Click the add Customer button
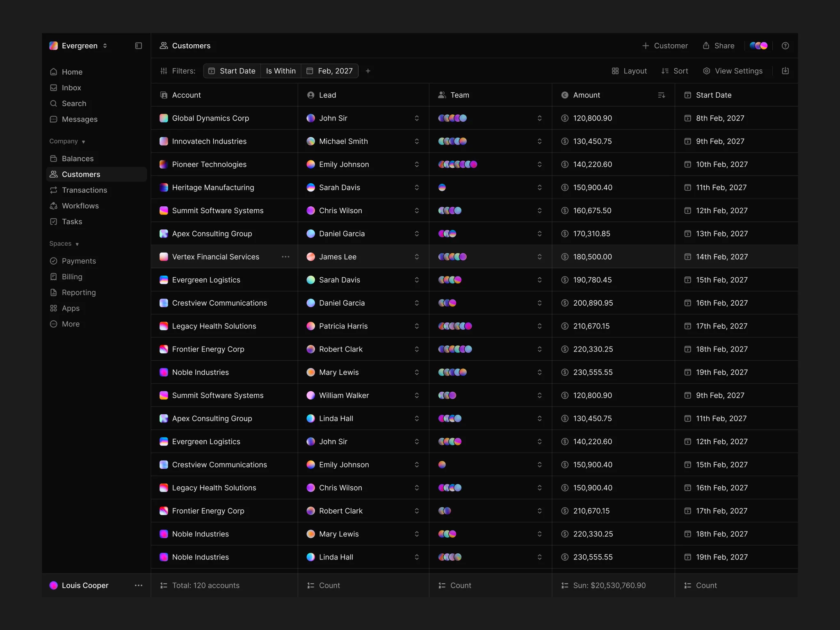 (x=665, y=46)
